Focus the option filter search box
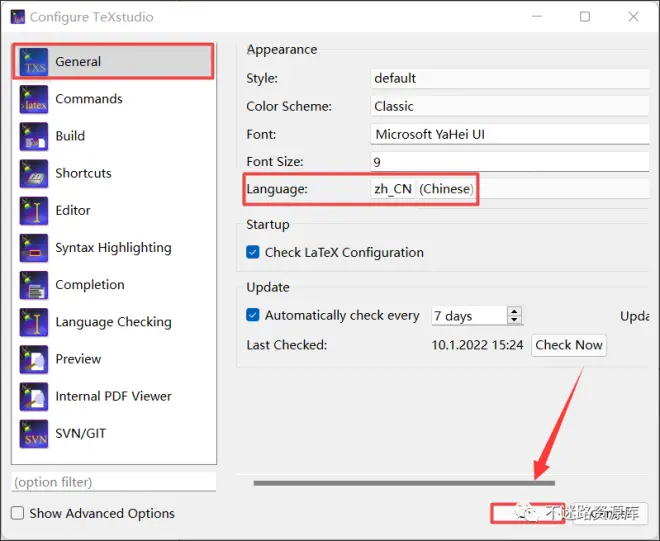 114,482
